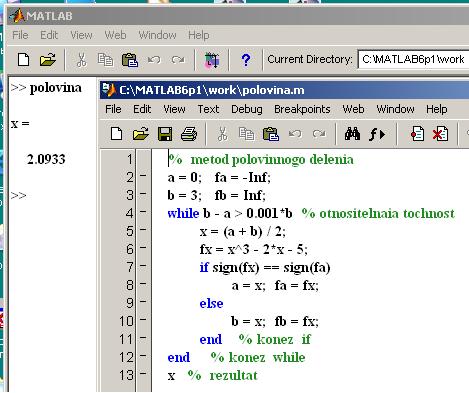Click the New file icon in editor toolbar
The height and width of the screenshot is (393, 469).
[116, 134]
